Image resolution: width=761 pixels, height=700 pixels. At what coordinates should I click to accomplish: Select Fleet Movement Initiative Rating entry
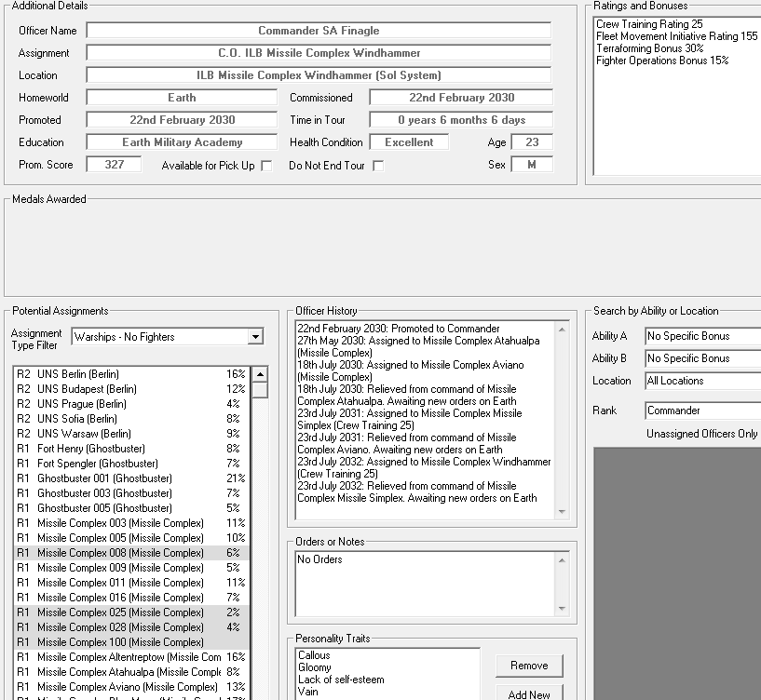(676, 36)
